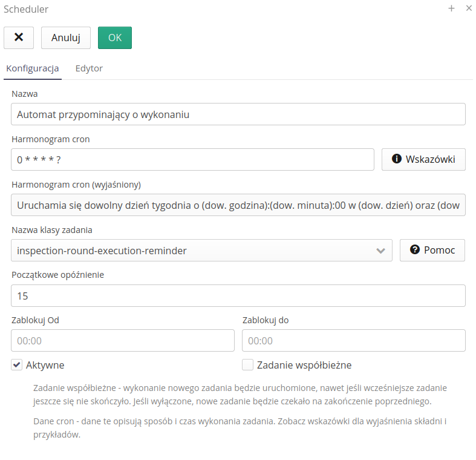Focus the Harmonogram cron input field
Image resolution: width=476 pixels, height=460 pixels.
tap(192, 160)
